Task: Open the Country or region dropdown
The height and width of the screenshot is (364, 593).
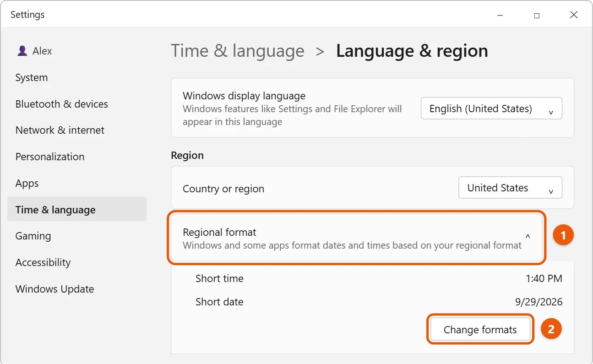Action: tap(510, 188)
